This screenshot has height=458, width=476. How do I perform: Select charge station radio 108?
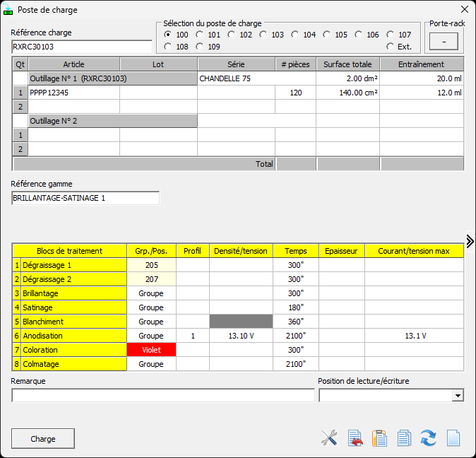(x=168, y=47)
